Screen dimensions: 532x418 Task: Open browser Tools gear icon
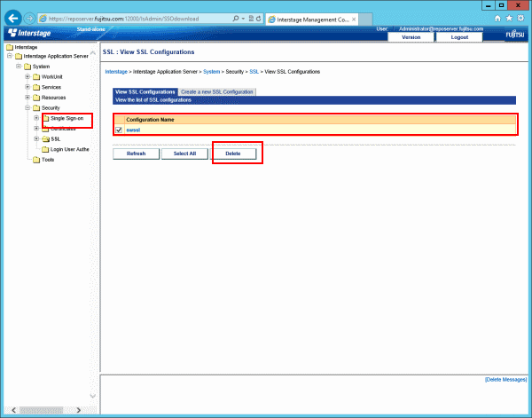pyautogui.click(x=520, y=19)
